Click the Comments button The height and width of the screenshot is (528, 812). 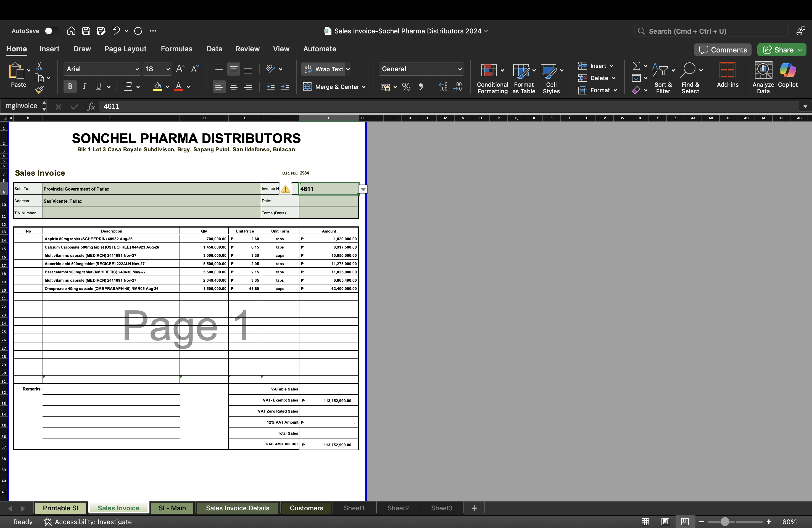coord(723,50)
